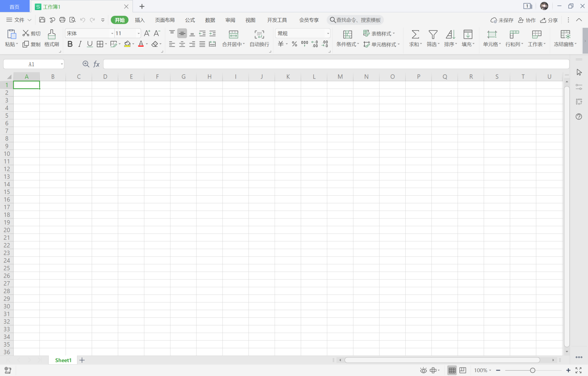Enable the 筛选 filter tool

click(432, 38)
